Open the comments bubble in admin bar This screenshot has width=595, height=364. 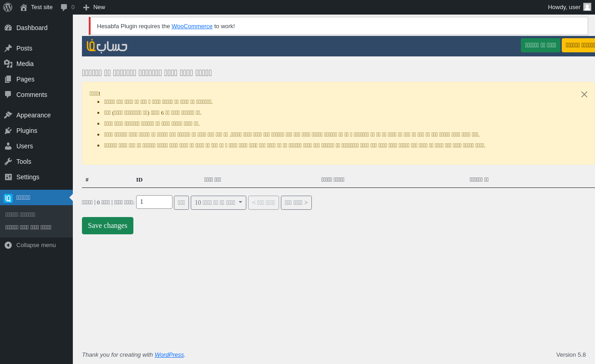point(64,7)
